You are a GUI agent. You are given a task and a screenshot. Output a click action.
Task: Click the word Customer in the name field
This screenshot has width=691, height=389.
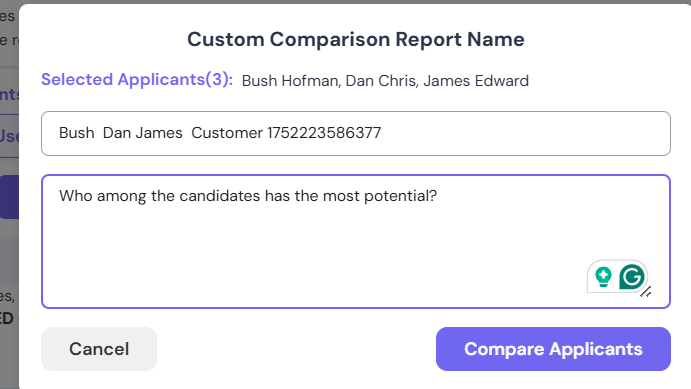pos(227,133)
